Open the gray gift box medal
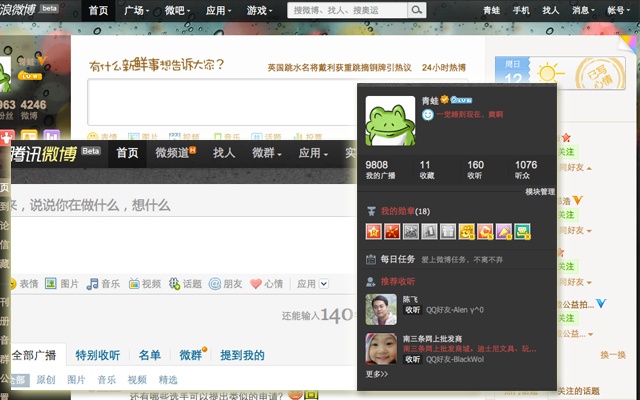640x400 pixels. 448,231
